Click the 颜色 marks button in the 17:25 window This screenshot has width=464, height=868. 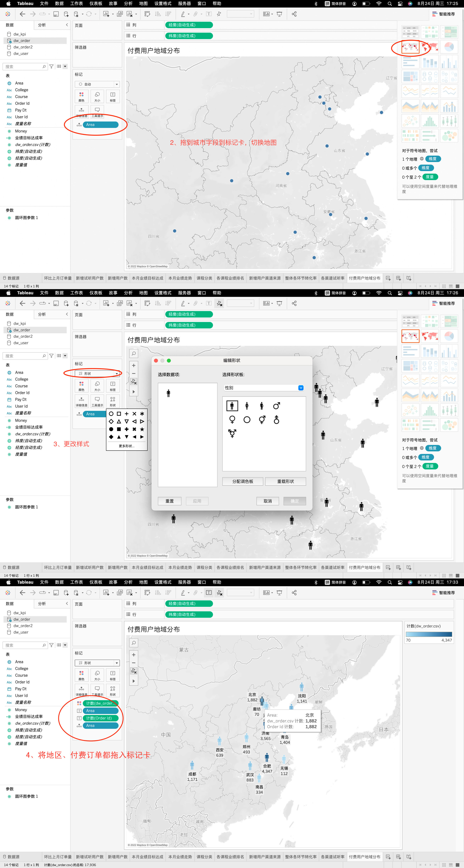pyautogui.click(x=81, y=96)
